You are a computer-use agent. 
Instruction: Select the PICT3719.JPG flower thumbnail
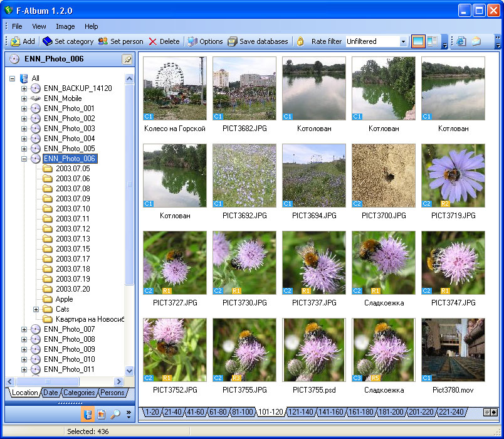click(x=453, y=176)
